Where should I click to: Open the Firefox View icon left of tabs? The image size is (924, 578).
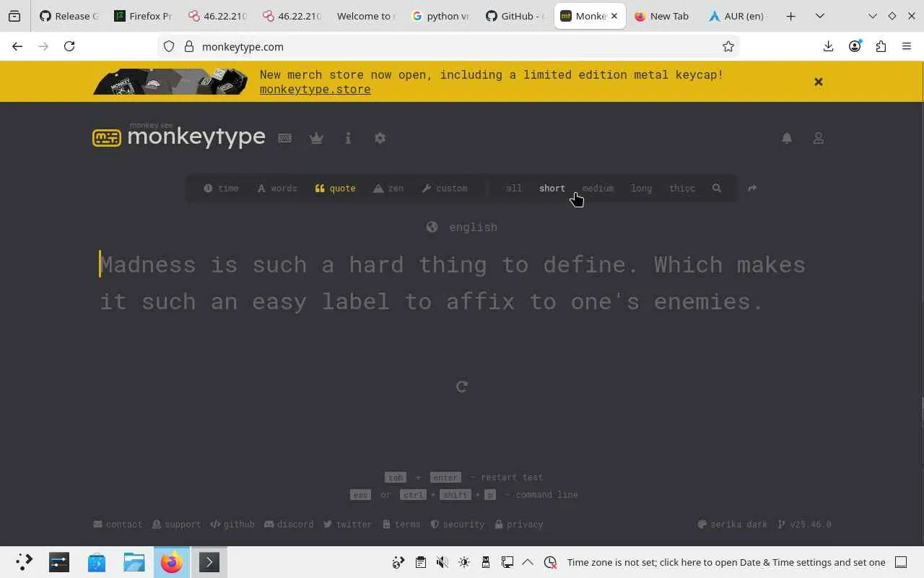tap(14, 16)
